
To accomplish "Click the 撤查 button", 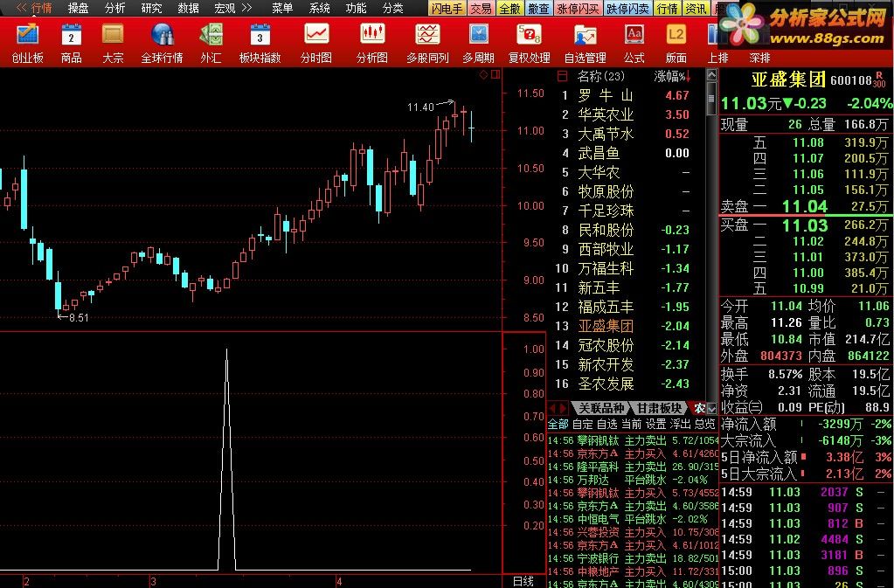I will point(538,8).
